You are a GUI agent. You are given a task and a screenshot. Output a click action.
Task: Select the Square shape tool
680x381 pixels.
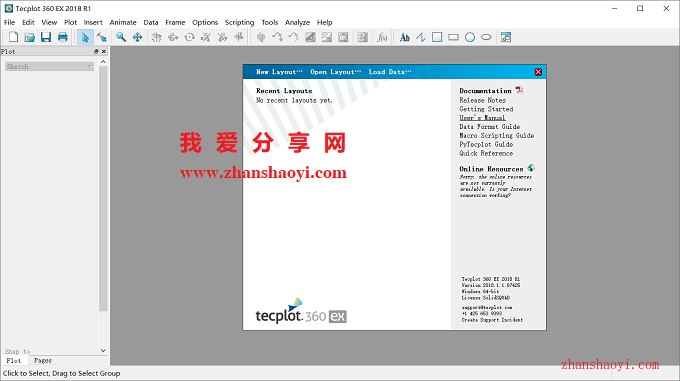[x=437, y=37]
